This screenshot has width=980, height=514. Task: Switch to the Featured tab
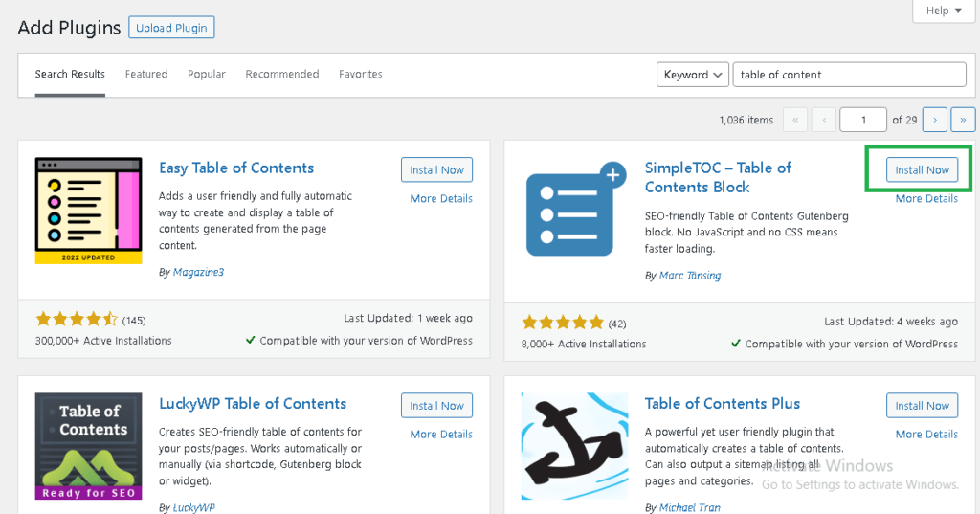point(146,74)
